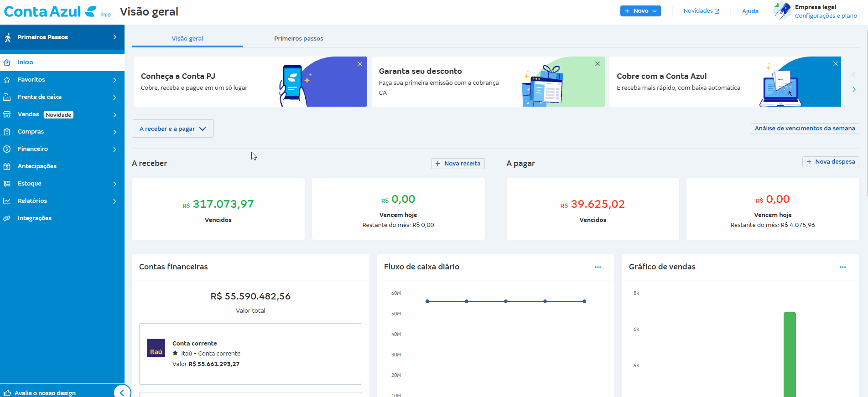Expand the Favoritos submenu chevron

[114, 80]
